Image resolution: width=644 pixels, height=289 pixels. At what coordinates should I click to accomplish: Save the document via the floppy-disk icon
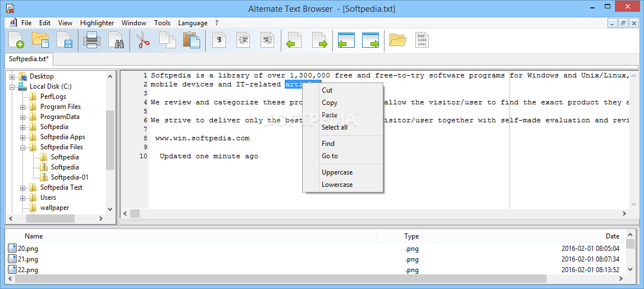pyautogui.click(x=65, y=40)
